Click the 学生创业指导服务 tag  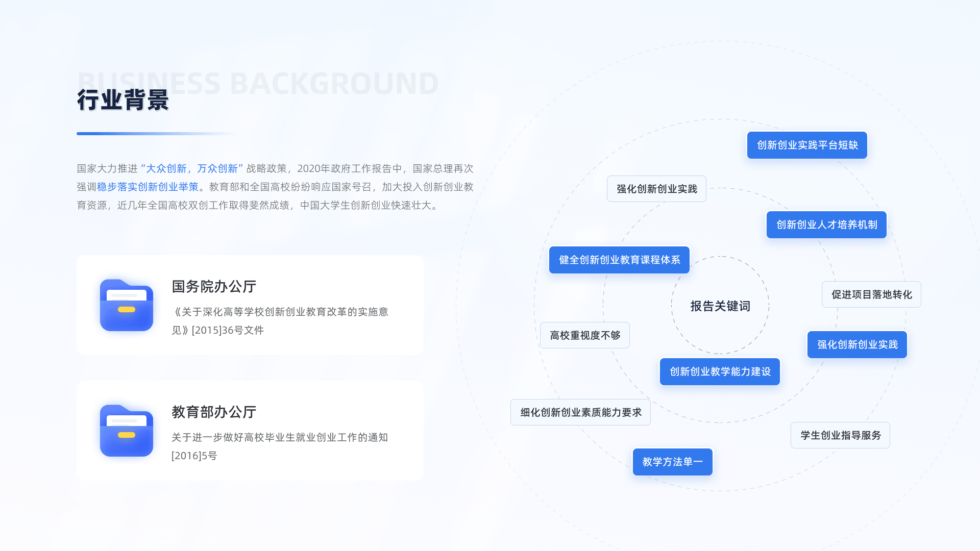click(x=840, y=436)
